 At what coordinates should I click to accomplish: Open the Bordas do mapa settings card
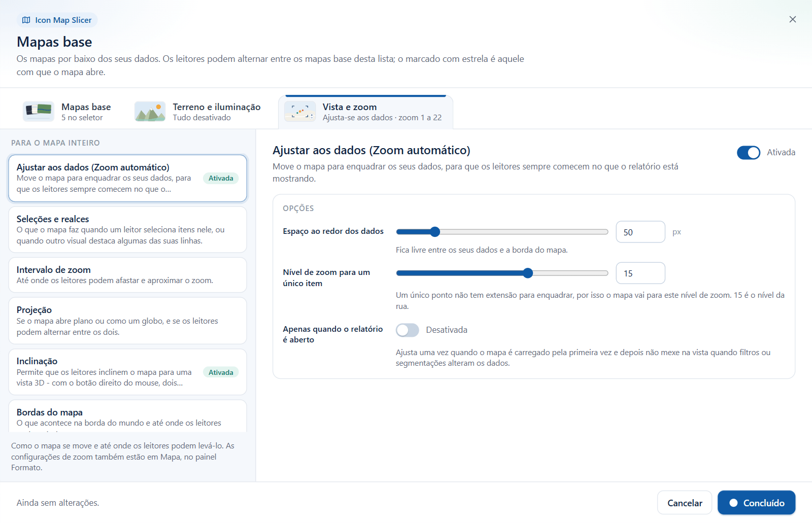point(127,416)
